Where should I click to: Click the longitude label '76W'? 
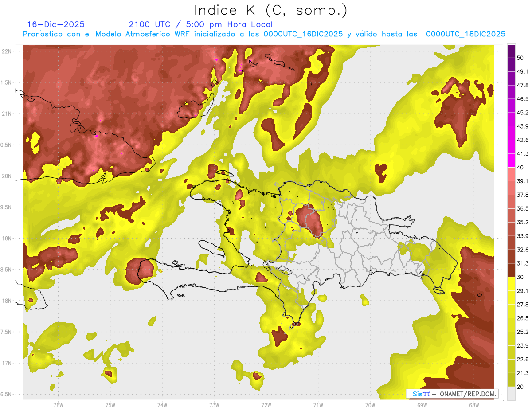coord(58,405)
